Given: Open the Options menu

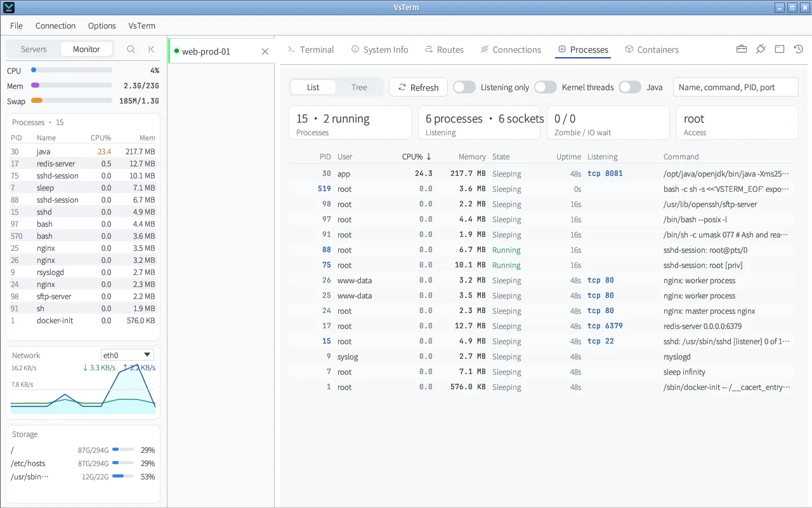Looking at the screenshot, I should pos(102,25).
